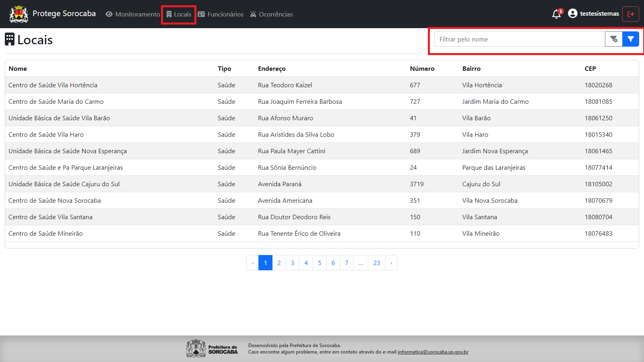Open Ocorrências in the navbar
Viewport: 644px width, 362px height.
click(x=271, y=14)
